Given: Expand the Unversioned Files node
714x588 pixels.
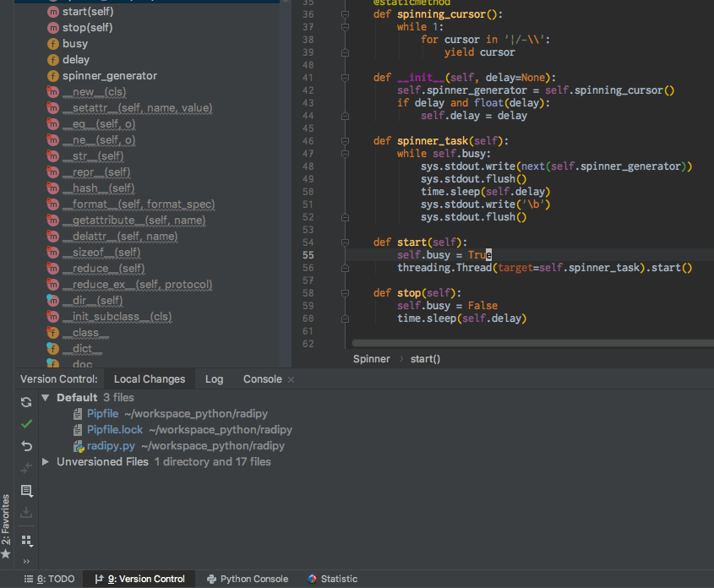Looking at the screenshot, I should (x=45, y=461).
